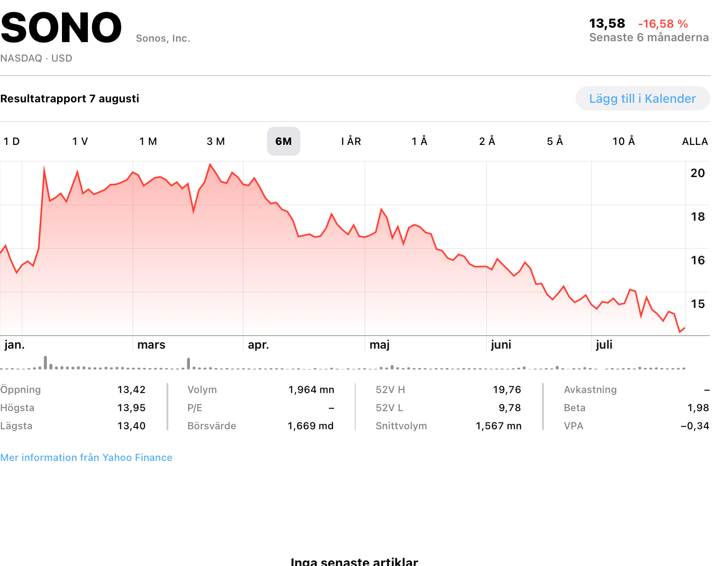The image size is (728, 566).
Task: Click the apr. axis label
Action: click(258, 345)
